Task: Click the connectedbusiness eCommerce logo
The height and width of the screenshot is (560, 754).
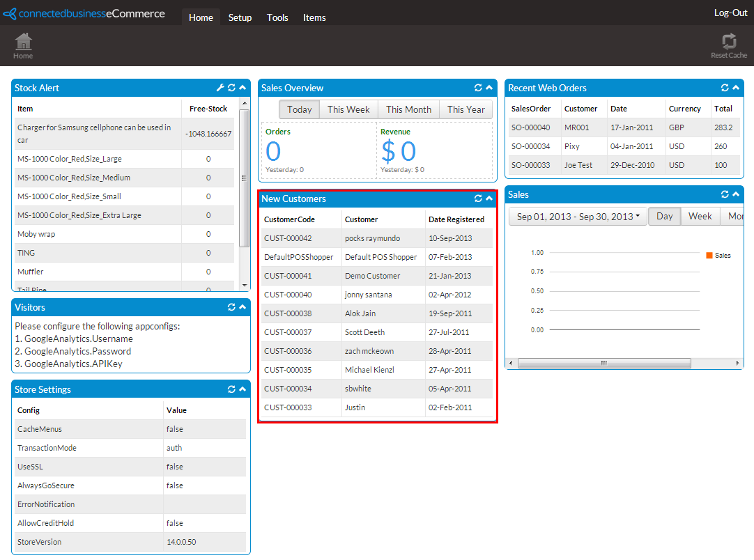Action: (x=84, y=14)
